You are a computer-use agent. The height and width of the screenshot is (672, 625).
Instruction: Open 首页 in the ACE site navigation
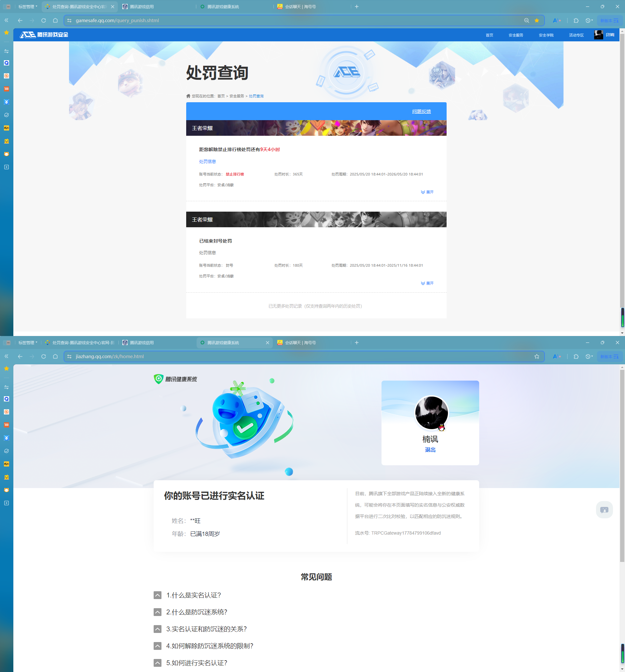490,35
